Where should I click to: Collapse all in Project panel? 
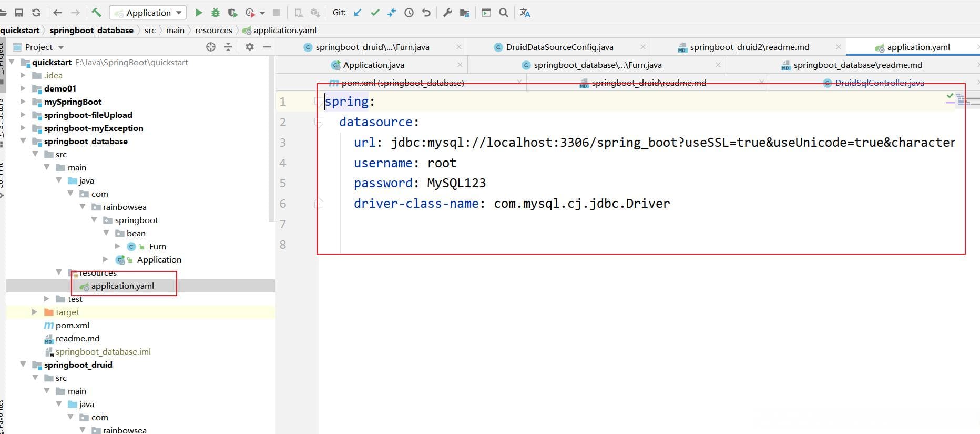[x=228, y=47]
